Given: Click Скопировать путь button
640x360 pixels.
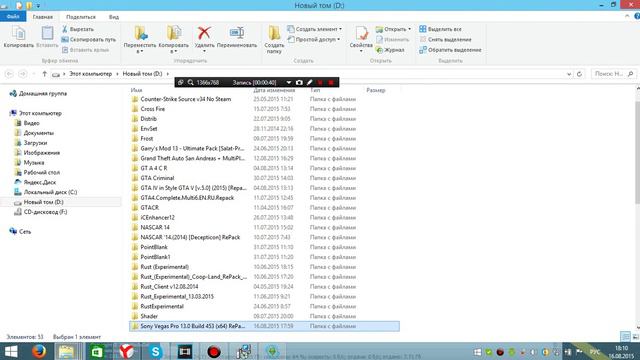Looking at the screenshot, I should coord(89,40).
